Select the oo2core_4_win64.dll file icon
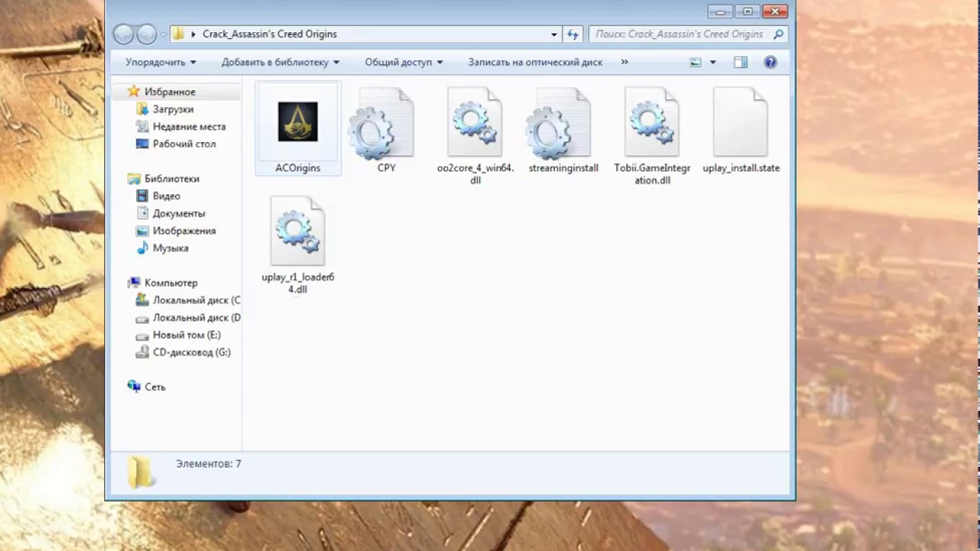Screen dimensions: 980x551 (475, 122)
